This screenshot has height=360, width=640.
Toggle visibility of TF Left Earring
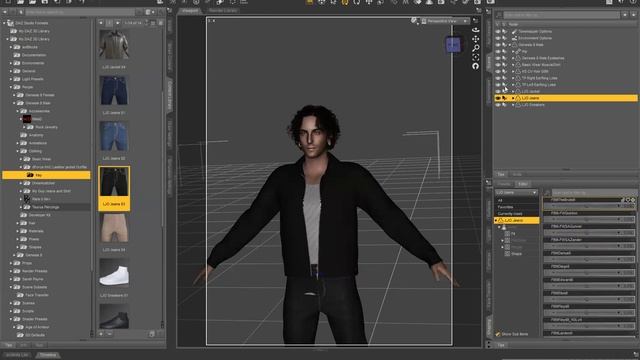click(498, 85)
